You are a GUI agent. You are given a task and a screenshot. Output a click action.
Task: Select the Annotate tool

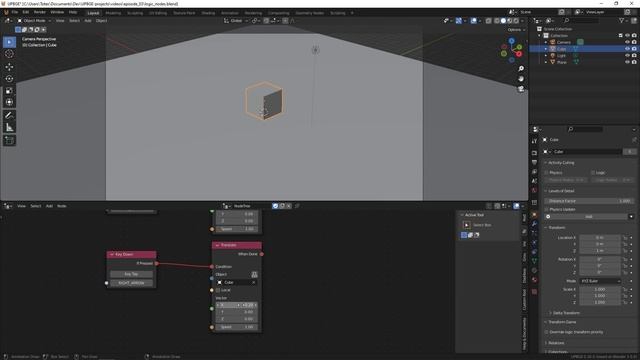tap(9, 116)
